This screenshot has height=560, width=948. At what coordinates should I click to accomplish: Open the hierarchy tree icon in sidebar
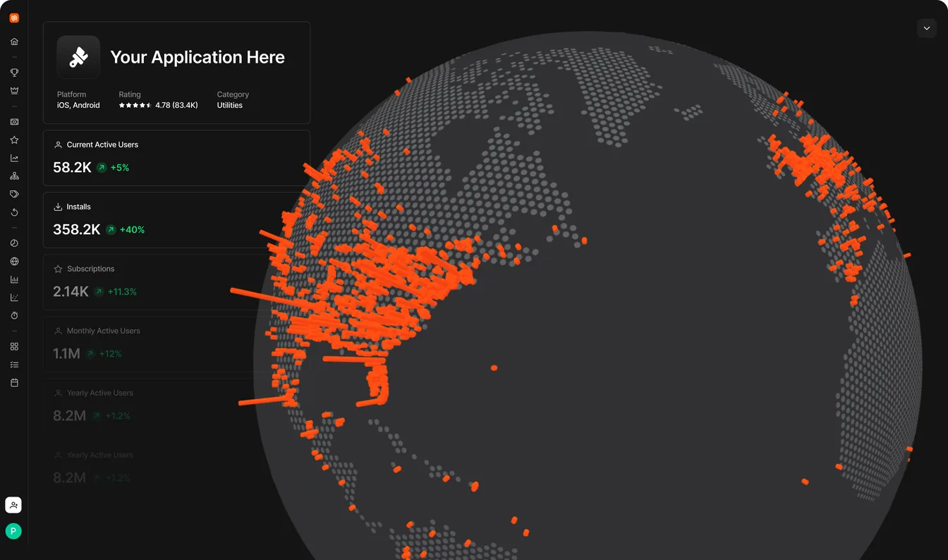tap(14, 176)
